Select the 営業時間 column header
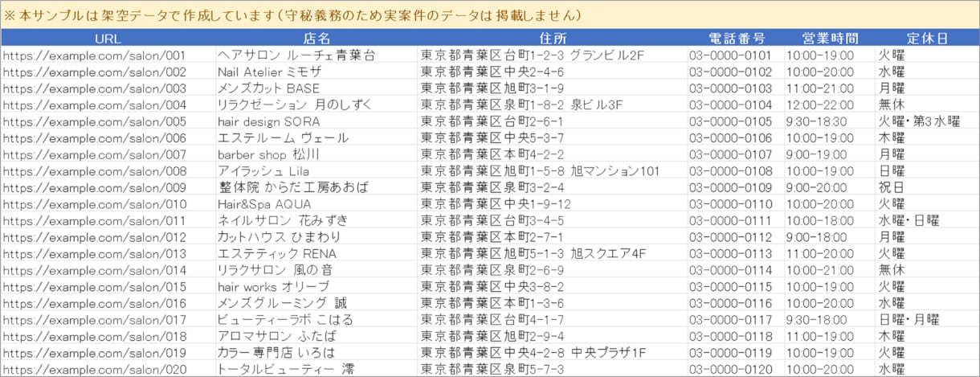Screen dimensions: 980x377 pos(830,39)
